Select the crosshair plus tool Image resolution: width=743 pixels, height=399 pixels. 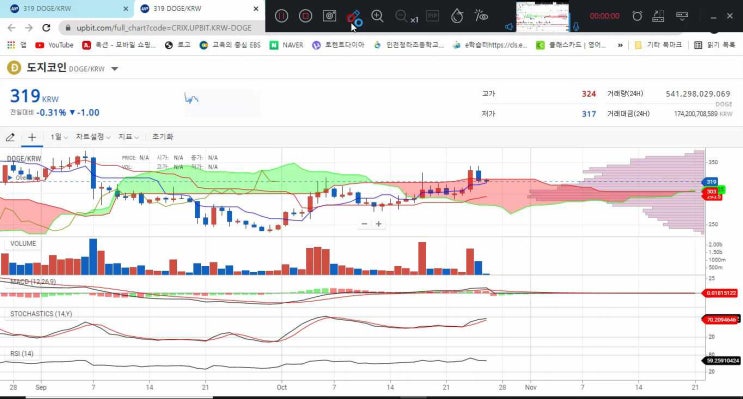pos(32,137)
